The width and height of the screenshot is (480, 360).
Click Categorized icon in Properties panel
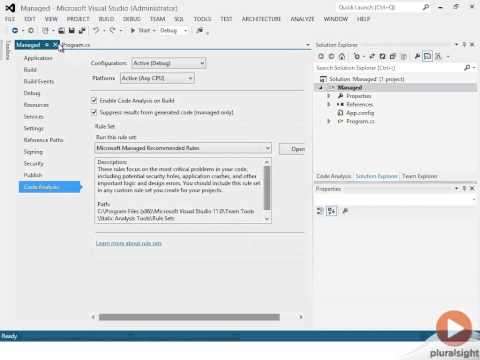(320, 211)
